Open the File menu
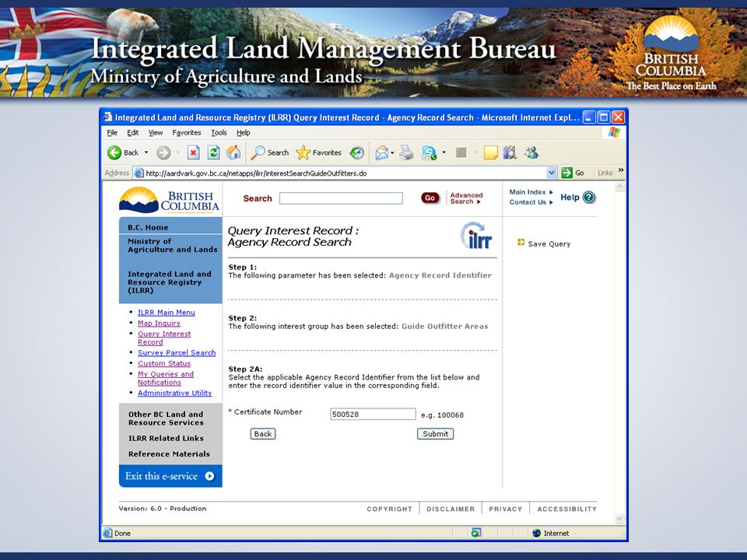This screenshot has height=560, width=747. pyautogui.click(x=112, y=132)
